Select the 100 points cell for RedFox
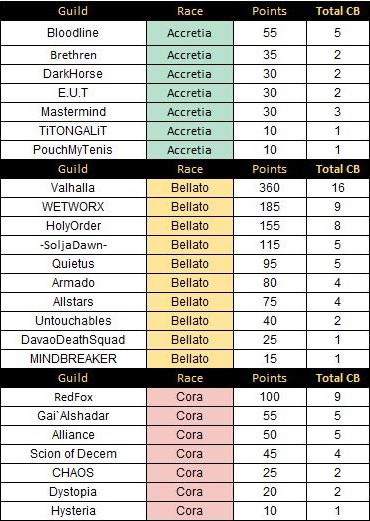Screen dimensions: 370x521 270,397
